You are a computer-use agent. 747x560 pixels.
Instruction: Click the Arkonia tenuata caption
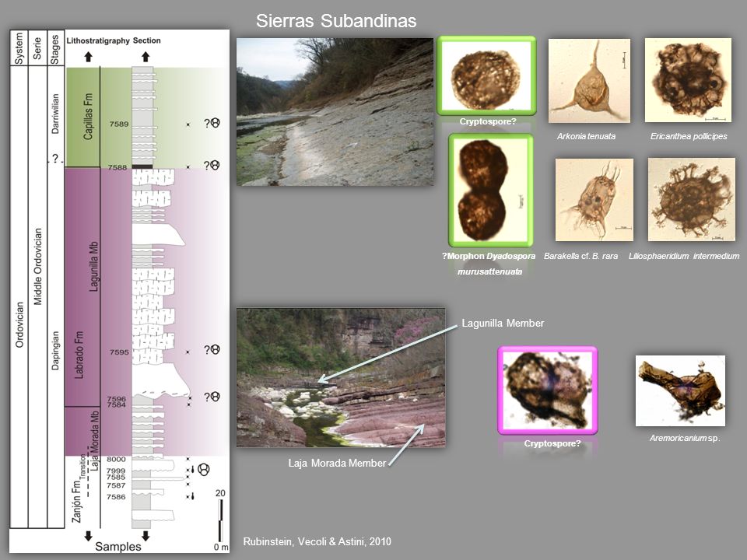pos(587,136)
